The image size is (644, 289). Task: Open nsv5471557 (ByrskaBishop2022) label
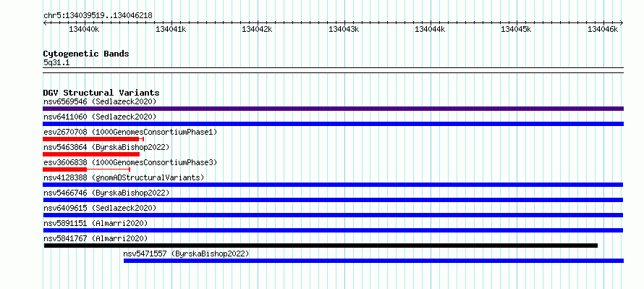click(186, 254)
